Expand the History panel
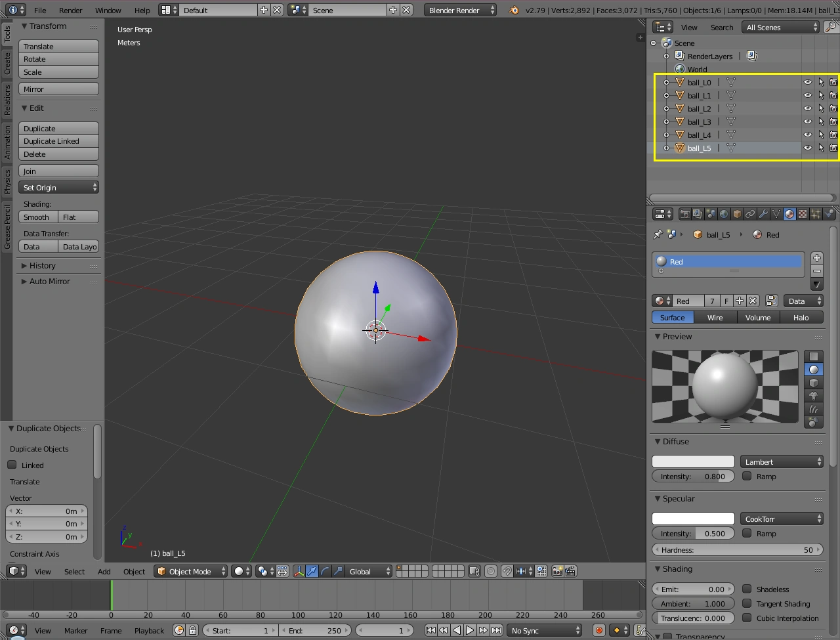 pos(42,265)
